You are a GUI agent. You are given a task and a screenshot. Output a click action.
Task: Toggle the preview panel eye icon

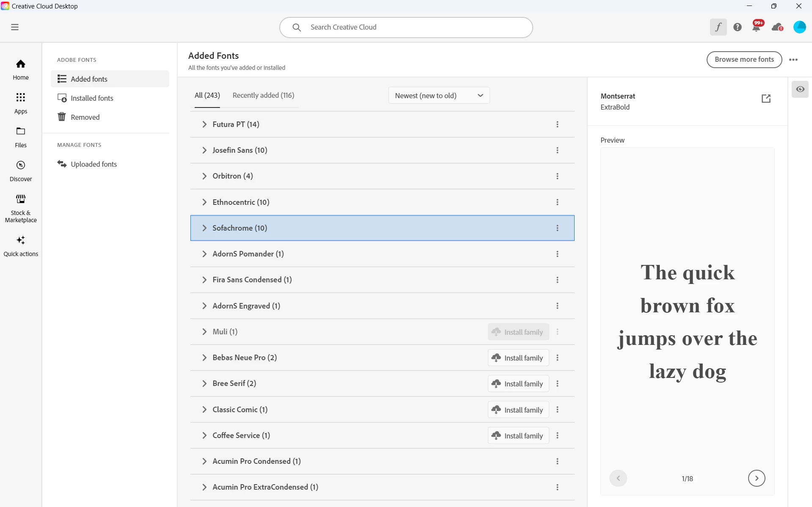[800, 89]
